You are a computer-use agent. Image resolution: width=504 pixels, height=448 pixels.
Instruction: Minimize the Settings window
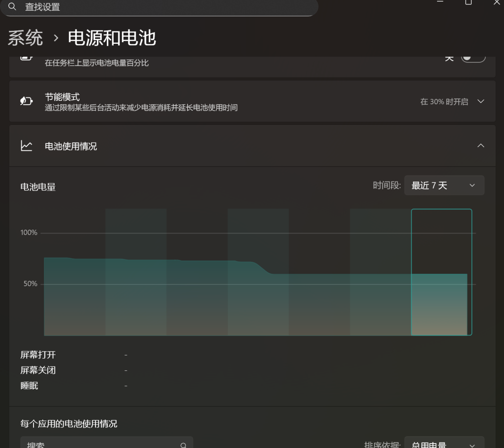pyautogui.click(x=440, y=2)
